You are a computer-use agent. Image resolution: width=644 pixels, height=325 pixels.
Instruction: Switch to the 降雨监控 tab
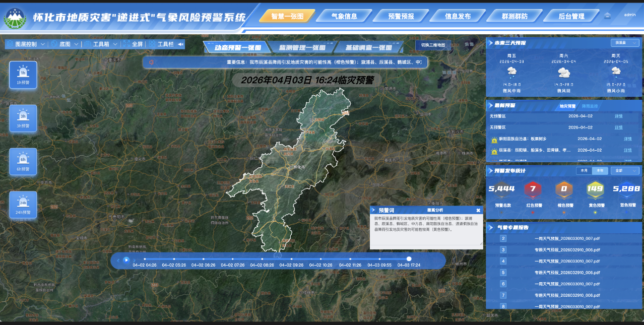click(x=590, y=106)
